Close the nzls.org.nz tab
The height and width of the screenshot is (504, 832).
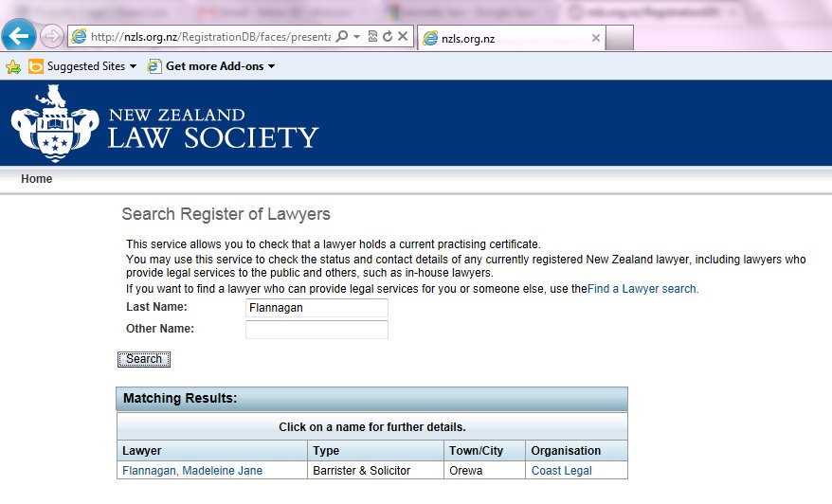(595, 38)
